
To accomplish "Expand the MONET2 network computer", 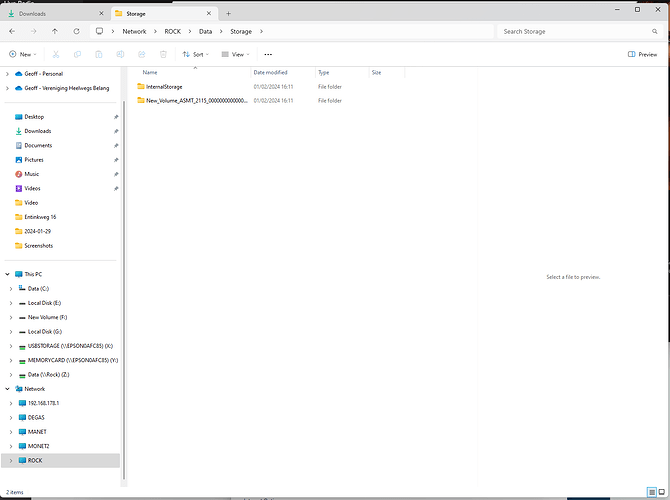I will 11,446.
